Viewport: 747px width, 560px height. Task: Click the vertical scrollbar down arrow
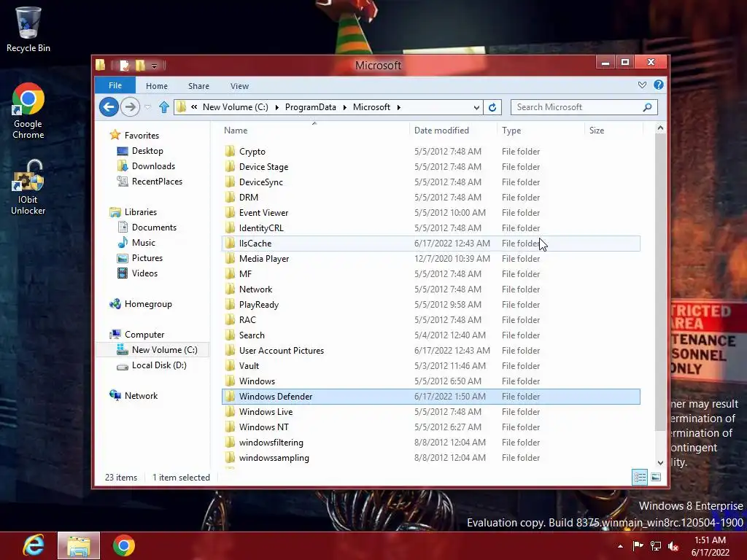pos(660,462)
